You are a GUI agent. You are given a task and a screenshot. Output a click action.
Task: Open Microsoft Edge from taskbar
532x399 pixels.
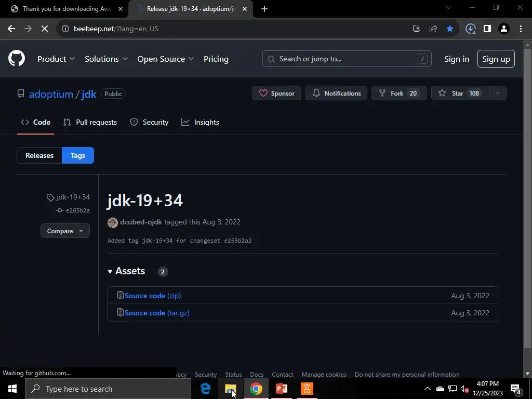tap(205, 389)
